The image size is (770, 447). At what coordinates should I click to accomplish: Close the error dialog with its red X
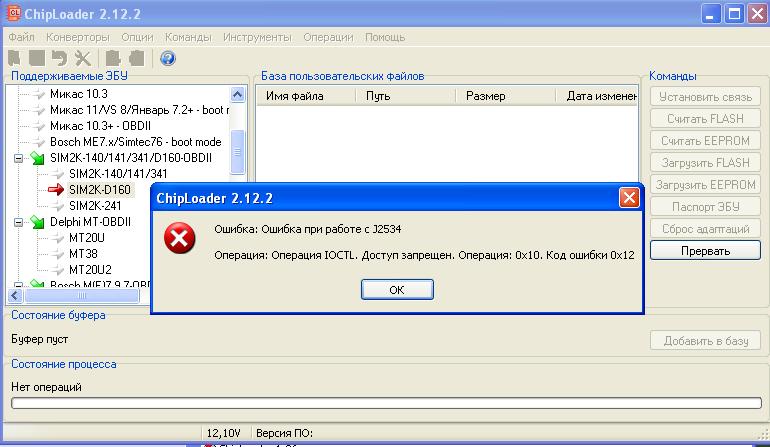(629, 198)
